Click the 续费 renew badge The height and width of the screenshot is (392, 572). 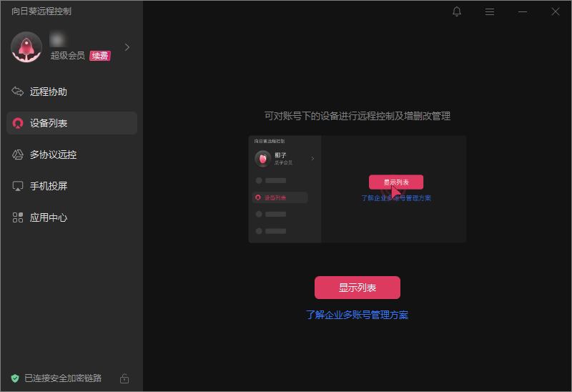click(x=100, y=56)
